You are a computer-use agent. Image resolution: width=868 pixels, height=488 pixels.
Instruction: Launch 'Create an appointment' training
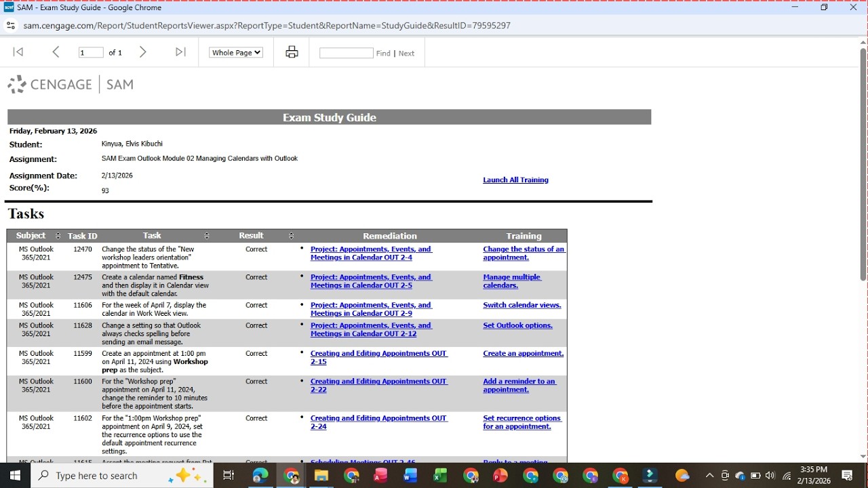click(523, 353)
